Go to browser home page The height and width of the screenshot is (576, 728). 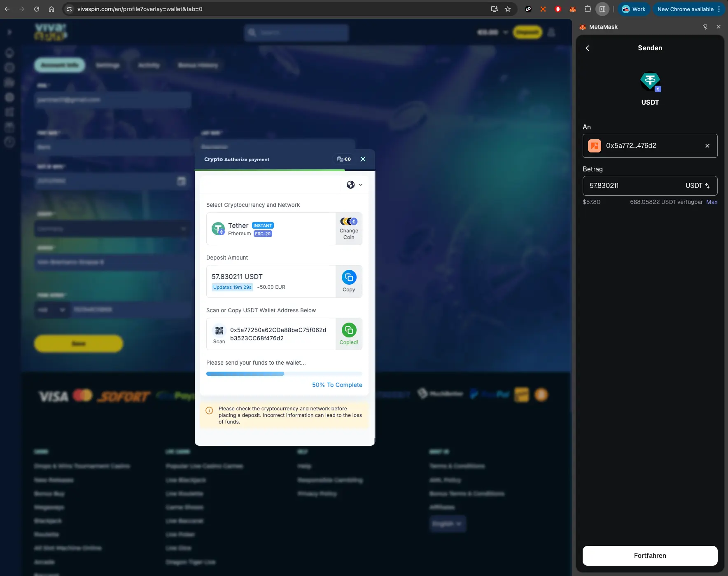(x=51, y=9)
